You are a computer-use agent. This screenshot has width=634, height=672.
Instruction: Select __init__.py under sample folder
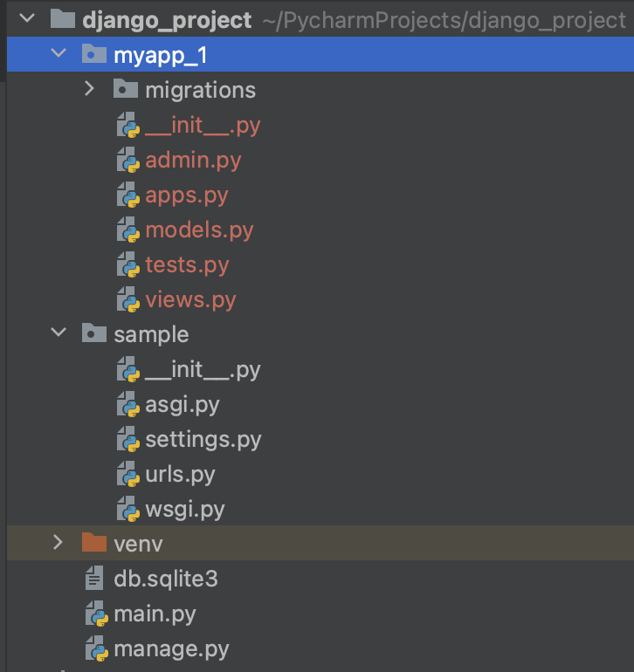(203, 370)
